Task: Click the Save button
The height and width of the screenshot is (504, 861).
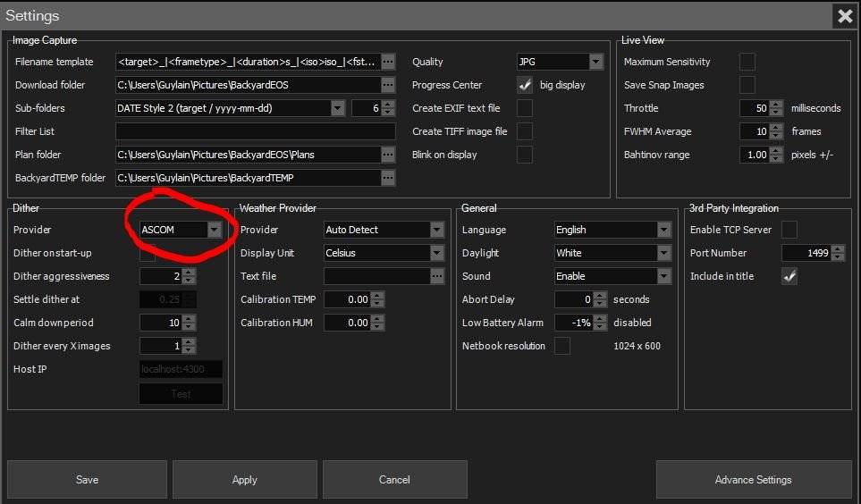Action: (87, 479)
